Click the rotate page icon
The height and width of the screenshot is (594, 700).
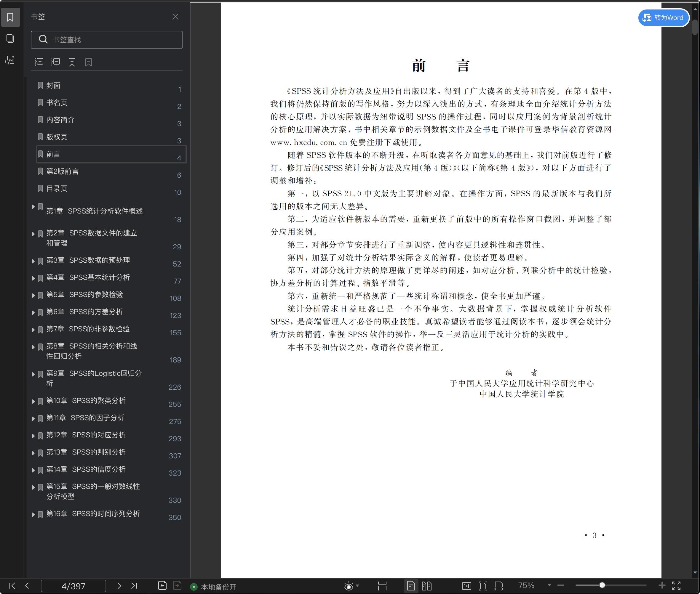click(499, 586)
